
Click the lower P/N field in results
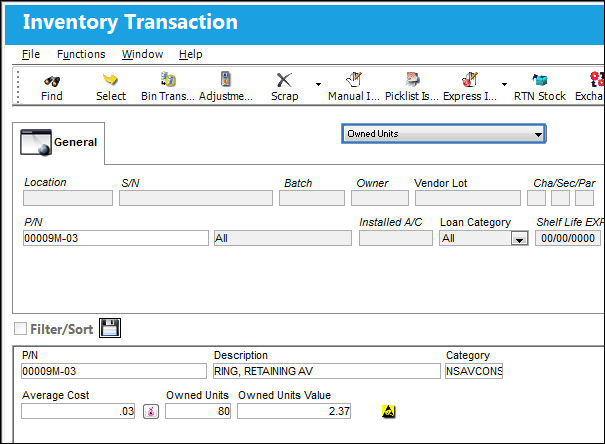114,371
